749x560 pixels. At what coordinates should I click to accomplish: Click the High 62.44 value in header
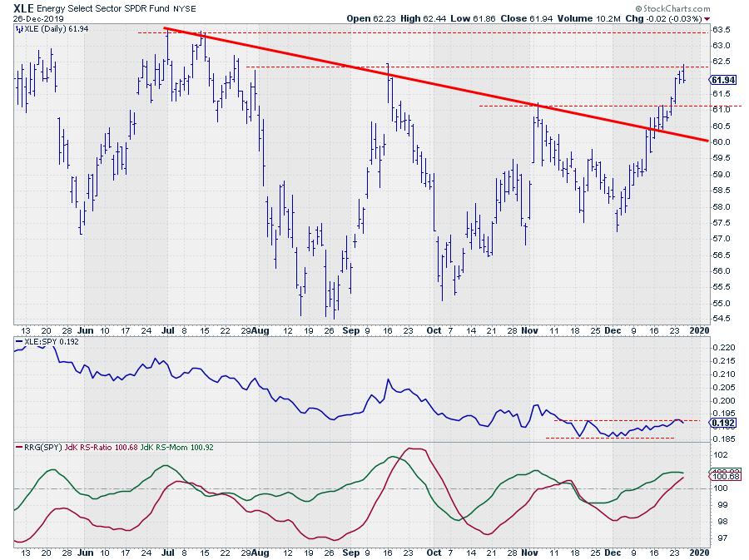tap(424, 18)
